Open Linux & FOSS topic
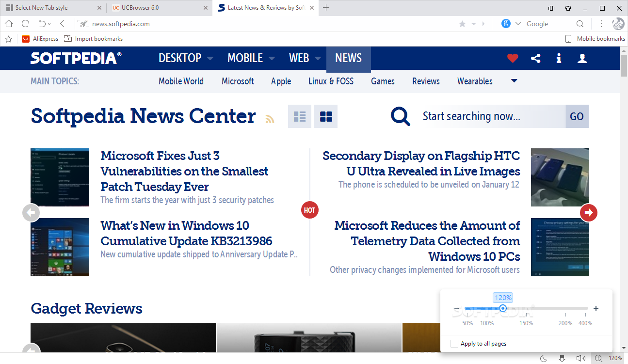 click(x=331, y=81)
